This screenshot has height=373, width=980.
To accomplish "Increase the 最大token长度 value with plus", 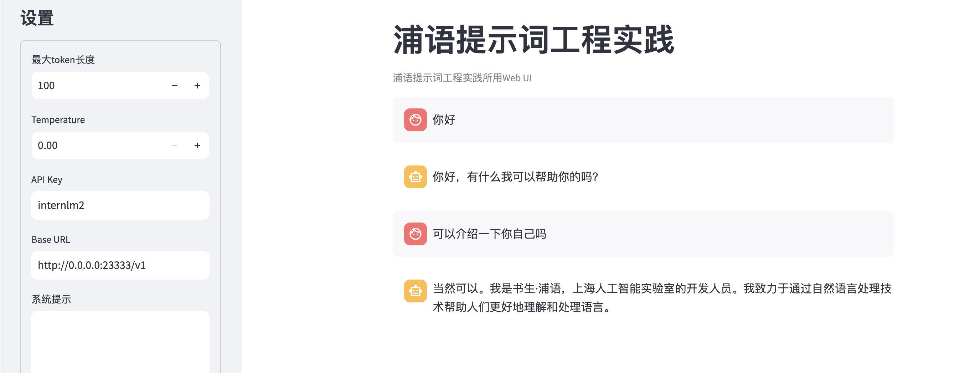I will click(197, 86).
